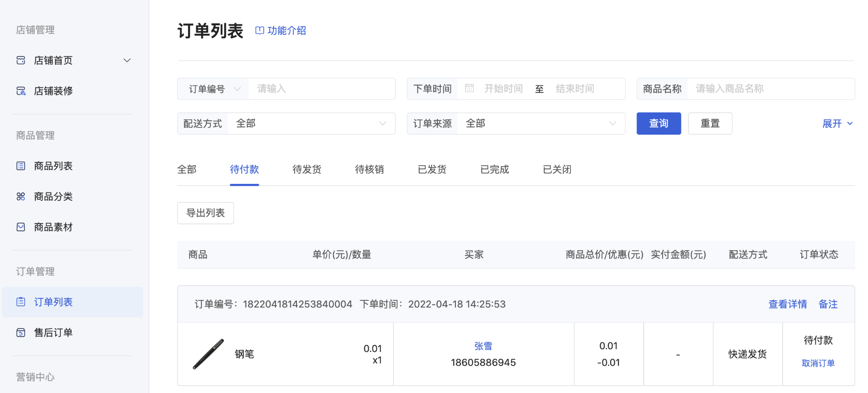The image size is (868, 393).
Task: View the 已关闭 orders tab
Action: (x=557, y=170)
